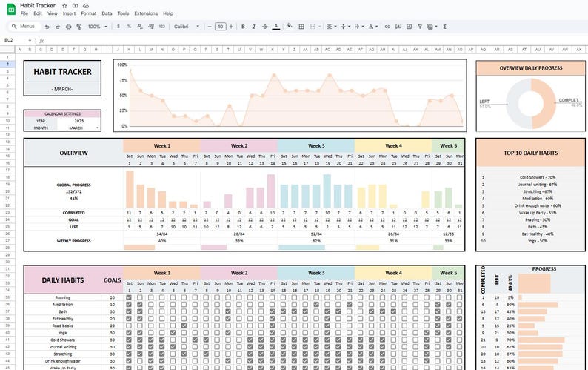Image resolution: width=588 pixels, height=370 pixels.
Task: Rename the Habit Tracker title
Action: click(38, 6)
